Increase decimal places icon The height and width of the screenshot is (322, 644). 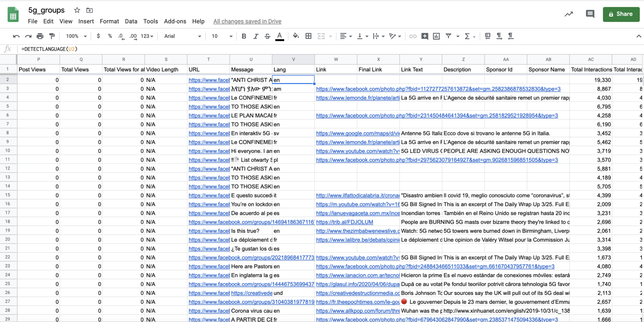(x=133, y=36)
